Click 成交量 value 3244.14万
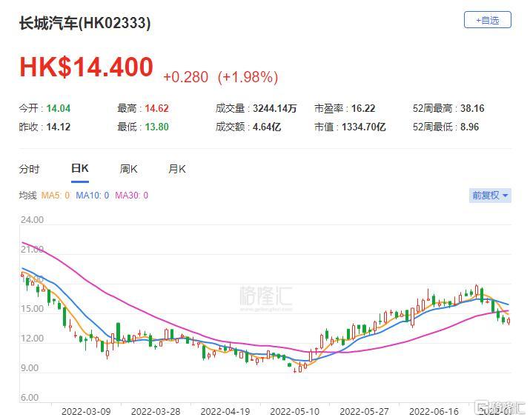Screen dimensions: 530x420 pos(275,108)
